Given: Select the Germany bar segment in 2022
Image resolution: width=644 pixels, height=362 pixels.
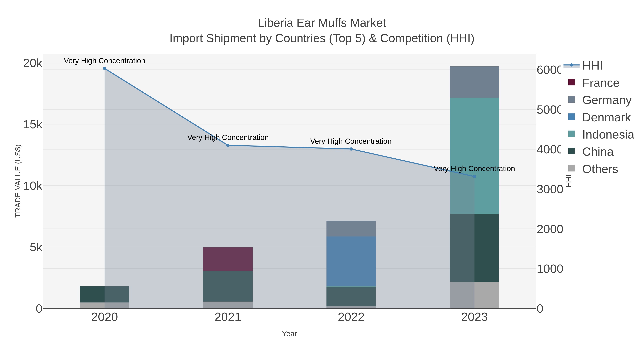Looking at the screenshot, I should pos(351,229).
